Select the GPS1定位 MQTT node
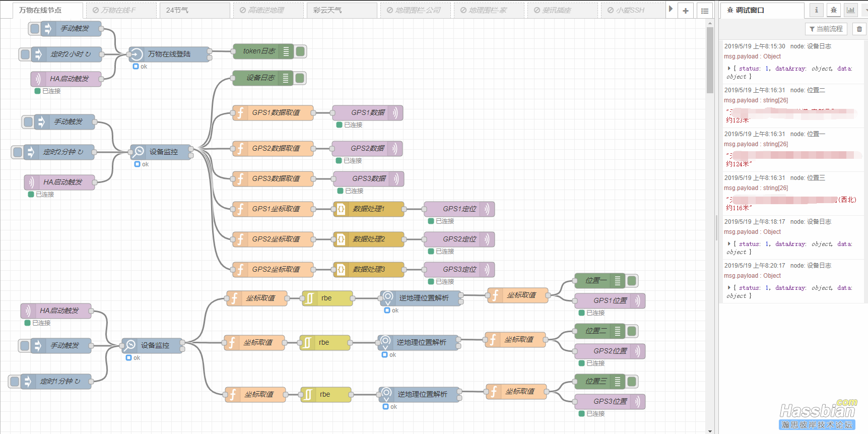The width and height of the screenshot is (868, 434). (x=459, y=209)
